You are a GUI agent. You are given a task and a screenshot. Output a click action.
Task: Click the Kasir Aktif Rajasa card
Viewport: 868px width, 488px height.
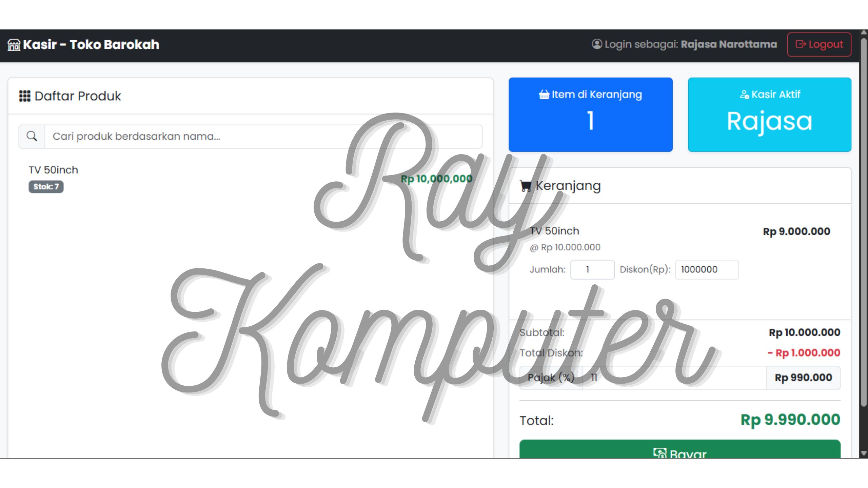(x=769, y=115)
